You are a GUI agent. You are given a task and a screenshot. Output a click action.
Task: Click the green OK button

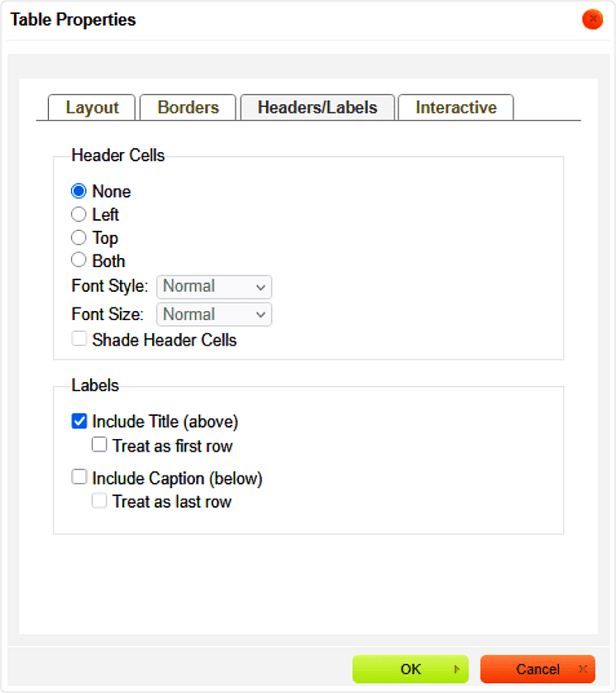[409, 669]
